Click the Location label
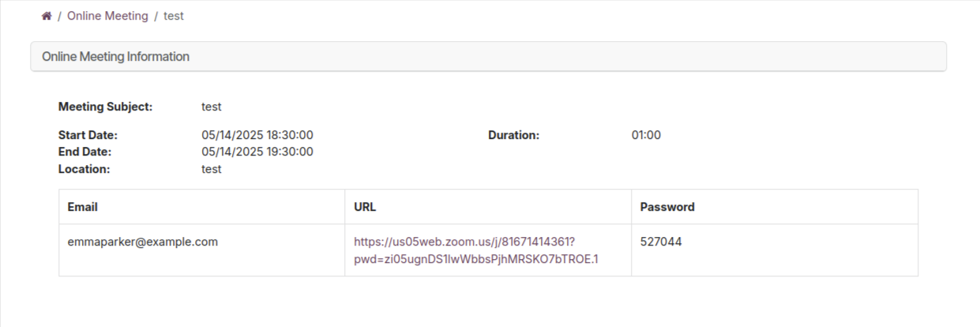Viewport: 980px width, 327px height. [x=84, y=169]
